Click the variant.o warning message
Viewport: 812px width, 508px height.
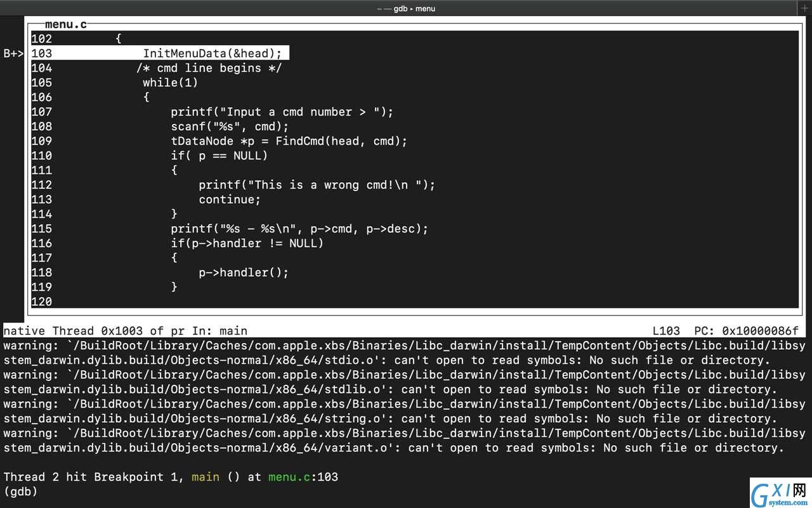coord(405,441)
